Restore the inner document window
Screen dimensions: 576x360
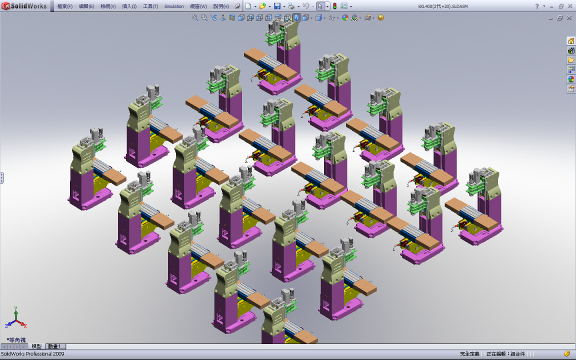pos(560,18)
